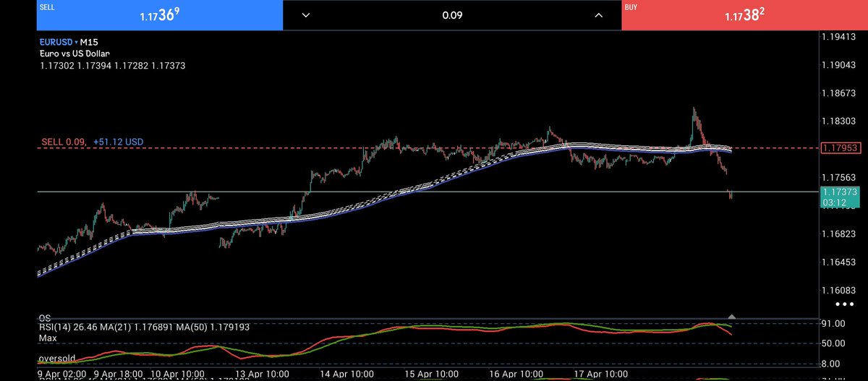Select the SELL 0.09 +51.12 USD position label
The height and width of the screenshot is (381, 868).
[x=91, y=142]
